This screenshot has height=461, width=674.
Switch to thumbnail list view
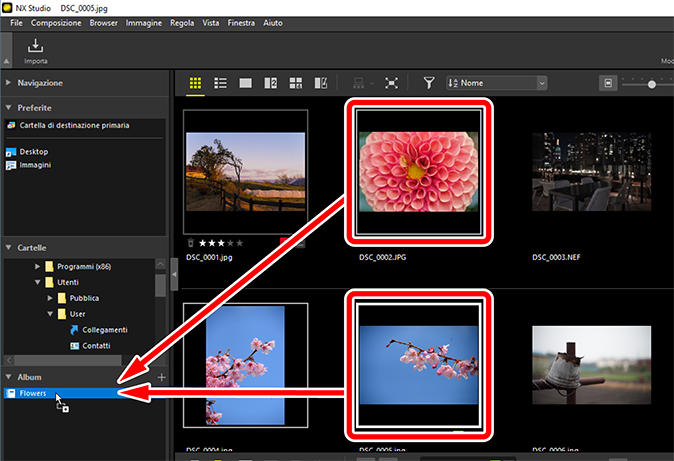coord(221,83)
